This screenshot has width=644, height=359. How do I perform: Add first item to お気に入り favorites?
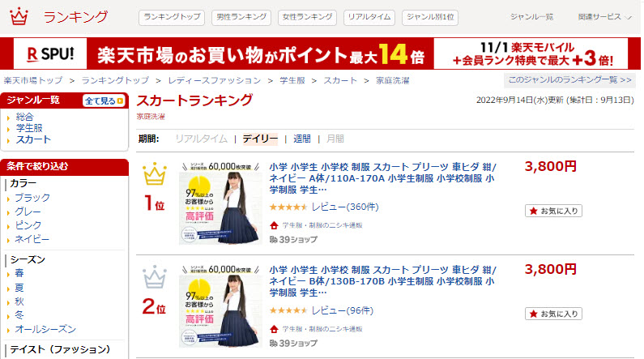pyautogui.click(x=553, y=211)
